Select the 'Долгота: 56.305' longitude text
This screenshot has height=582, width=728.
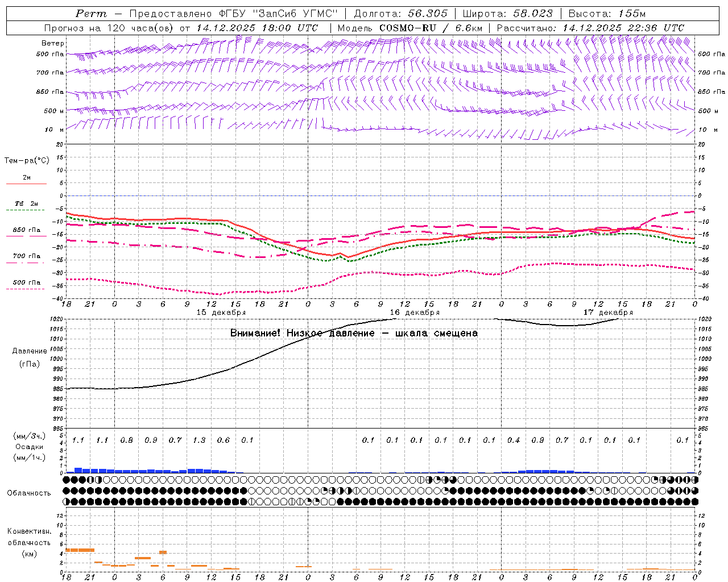coord(400,14)
